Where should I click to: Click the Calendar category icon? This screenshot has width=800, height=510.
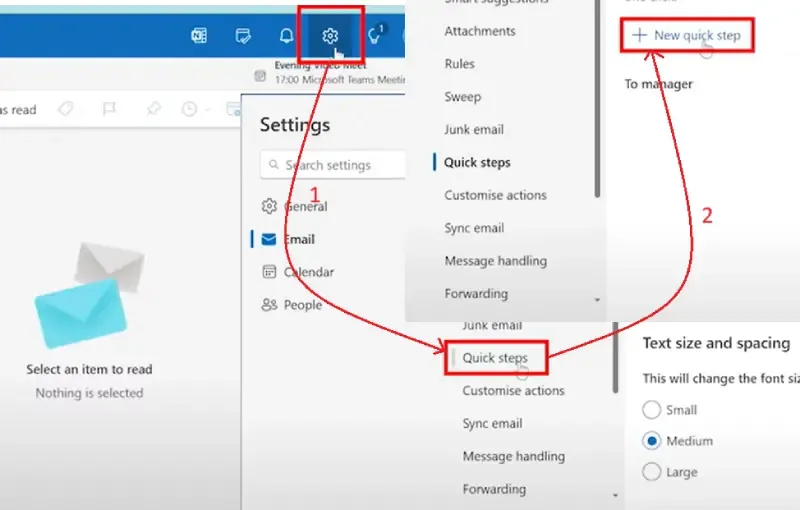(x=269, y=272)
